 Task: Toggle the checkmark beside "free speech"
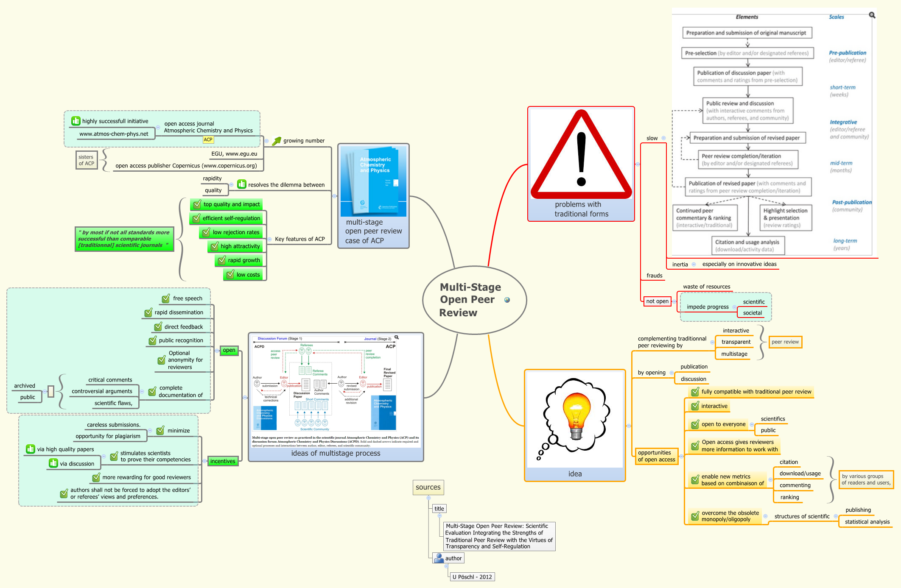165,298
